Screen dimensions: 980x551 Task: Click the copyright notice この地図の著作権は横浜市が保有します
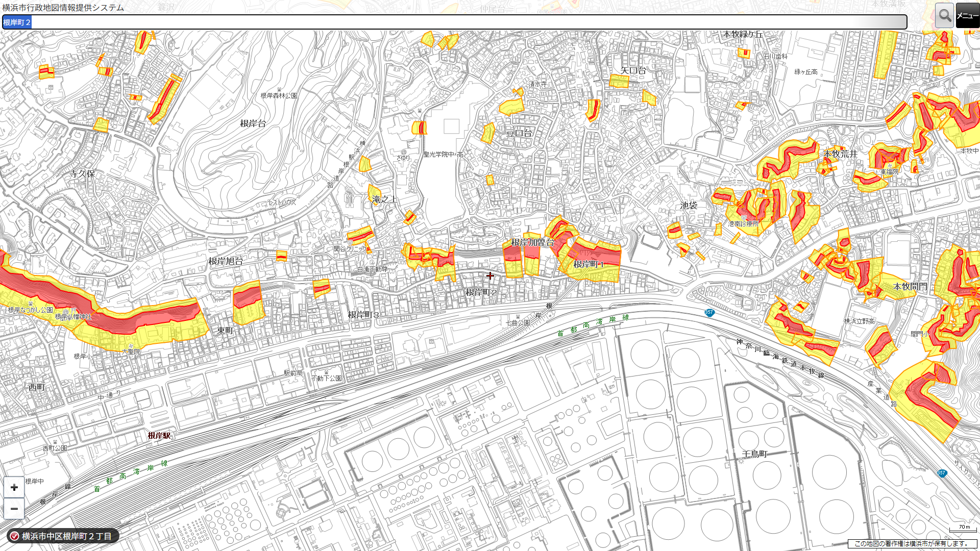tap(911, 543)
